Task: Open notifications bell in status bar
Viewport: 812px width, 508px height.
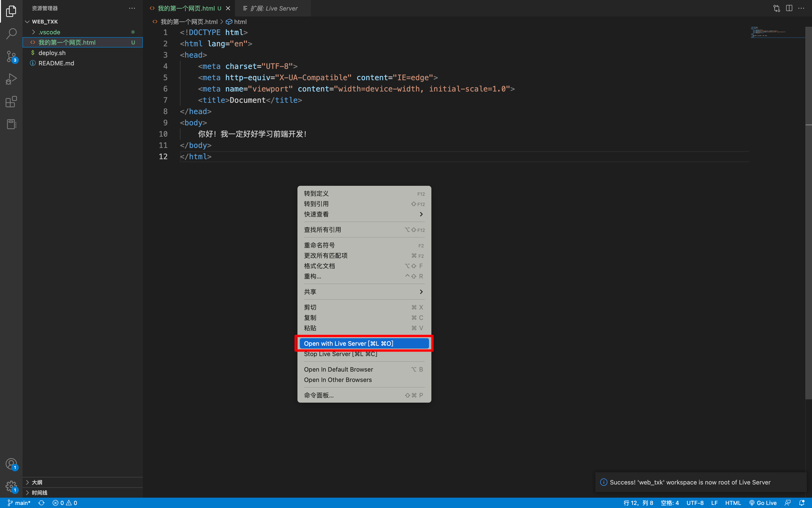Action: point(802,503)
